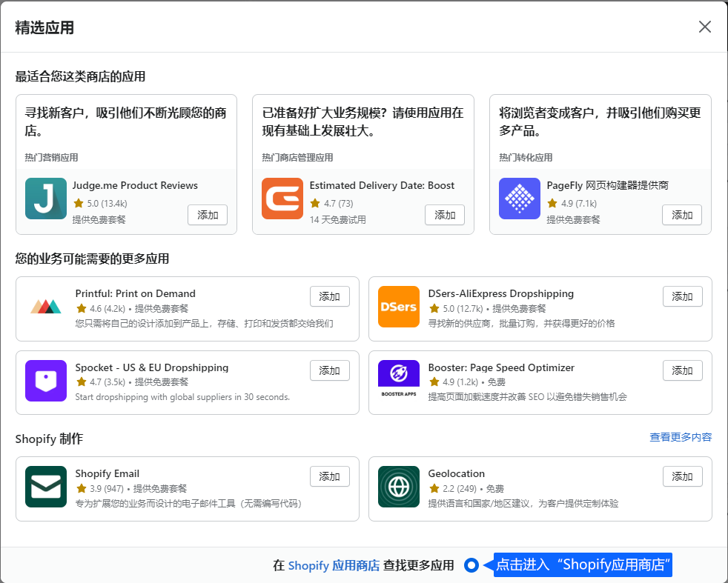Add the Printful app
Screen dimensions: 728x583
pyautogui.click(x=329, y=296)
